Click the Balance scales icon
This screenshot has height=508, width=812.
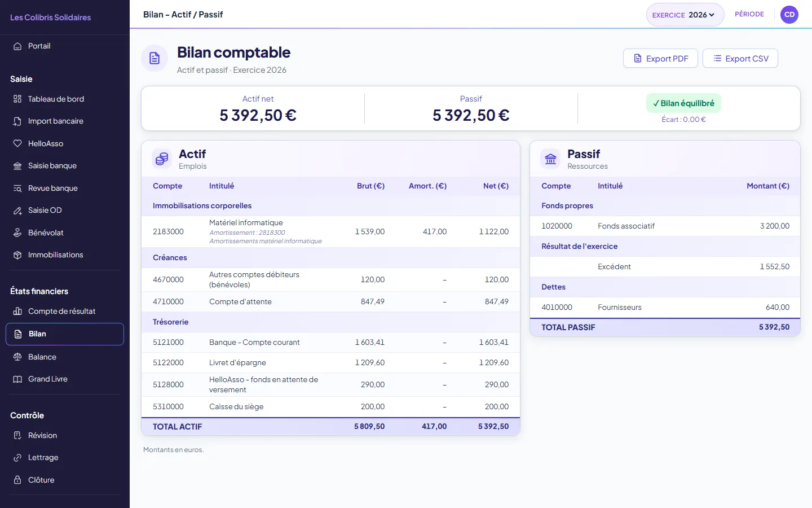click(17, 357)
